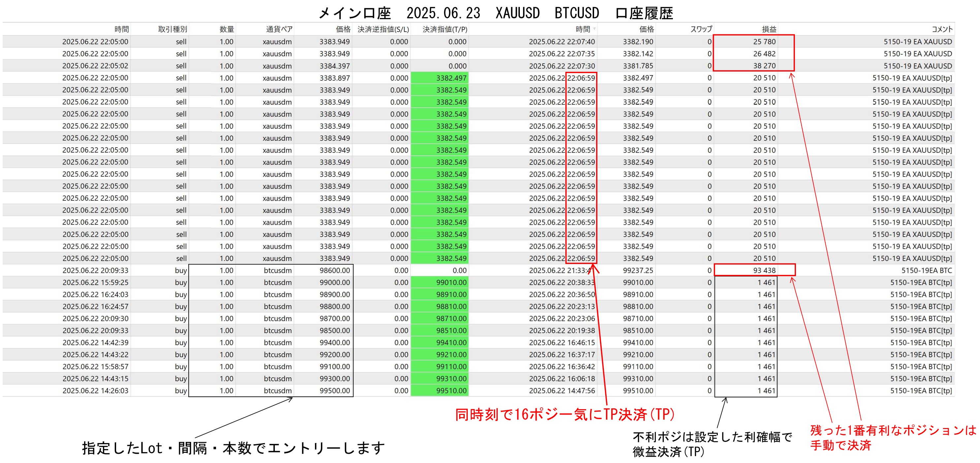Click the 決済指値(T/P) column header
Screen dimensions: 980x463
[444, 29]
